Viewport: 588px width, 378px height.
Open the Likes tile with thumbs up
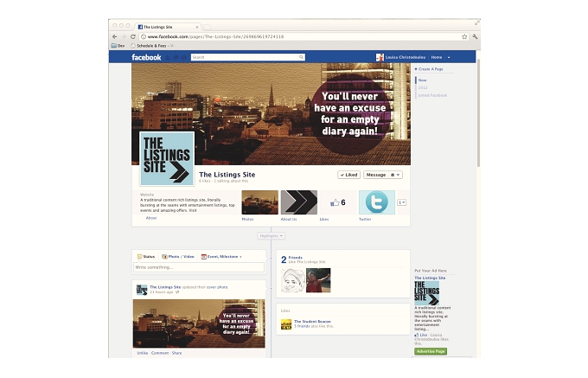click(337, 202)
